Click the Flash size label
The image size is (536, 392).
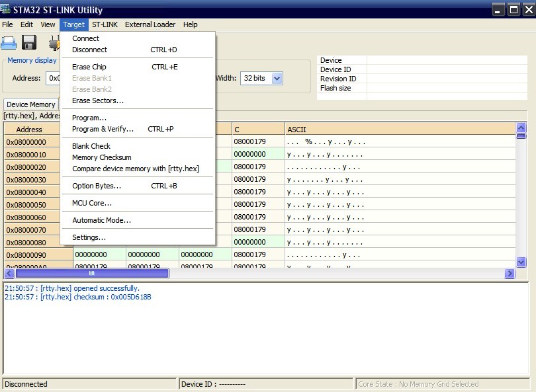pyautogui.click(x=335, y=88)
